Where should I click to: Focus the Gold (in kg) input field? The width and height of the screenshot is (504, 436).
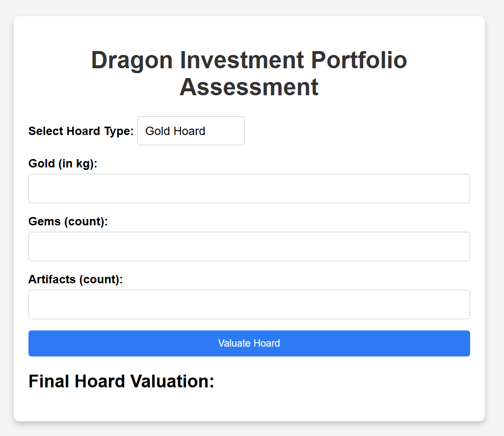pos(249,189)
